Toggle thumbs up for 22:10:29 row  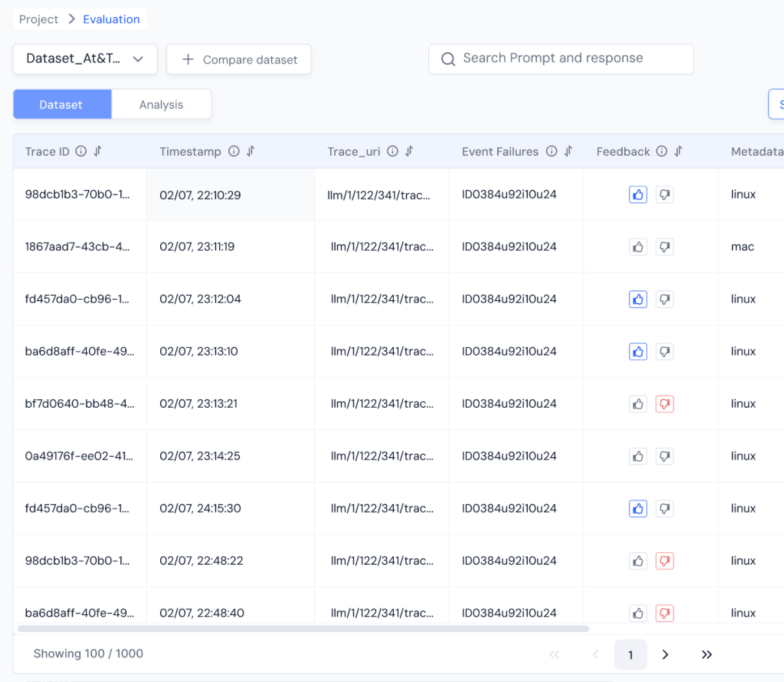coord(638,195)
